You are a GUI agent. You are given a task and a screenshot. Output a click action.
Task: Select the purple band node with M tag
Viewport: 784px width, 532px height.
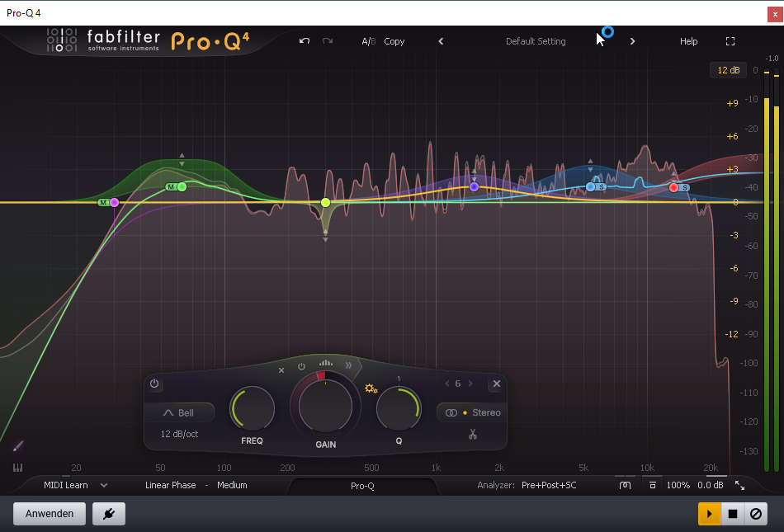tap(115, 202)
